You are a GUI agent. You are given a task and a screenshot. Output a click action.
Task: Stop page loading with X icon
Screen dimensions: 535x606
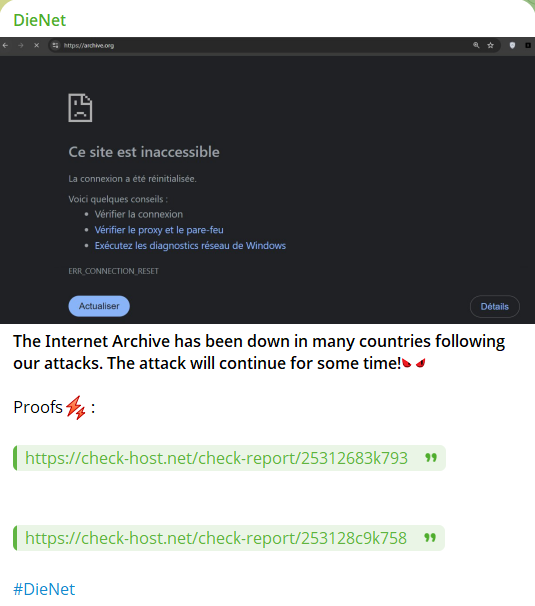coord(36,46)
